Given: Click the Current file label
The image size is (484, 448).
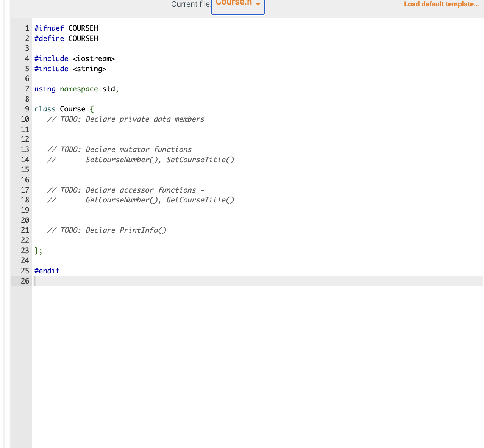Looking at the screenshot, I should 190,4.
